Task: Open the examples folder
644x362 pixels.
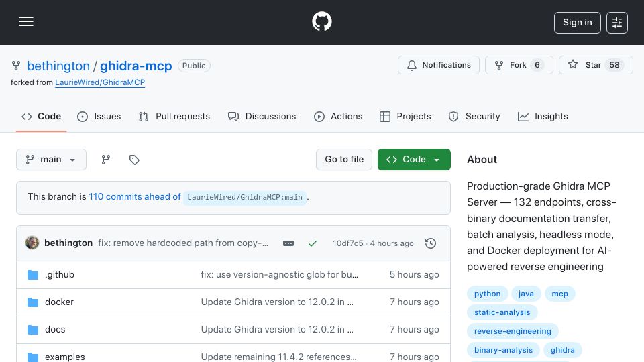Action: 65,357
